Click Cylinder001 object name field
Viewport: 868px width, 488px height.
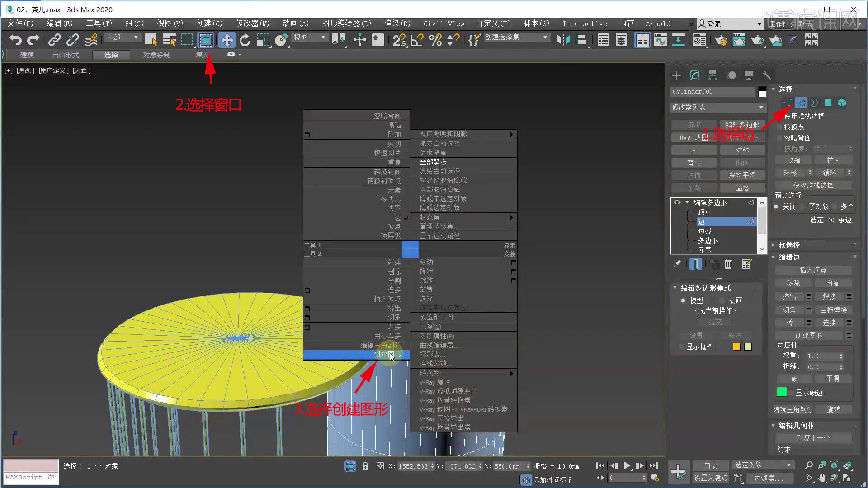tap(712, 91)
